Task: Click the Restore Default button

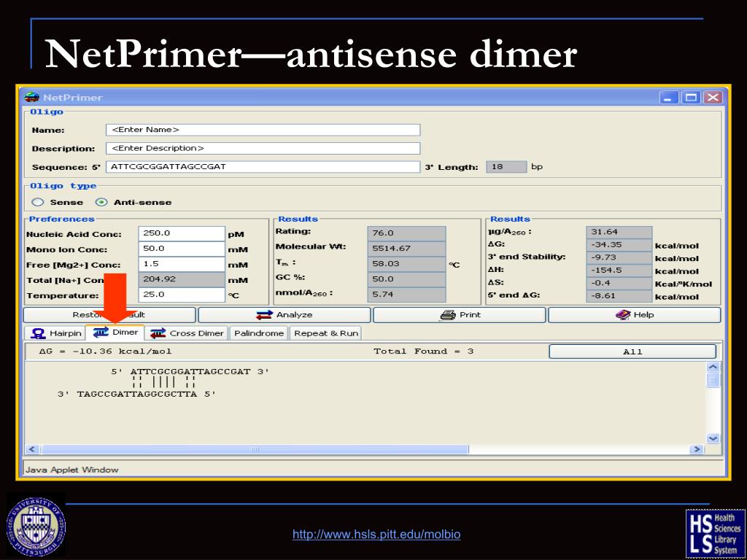Action: (109, 315)
